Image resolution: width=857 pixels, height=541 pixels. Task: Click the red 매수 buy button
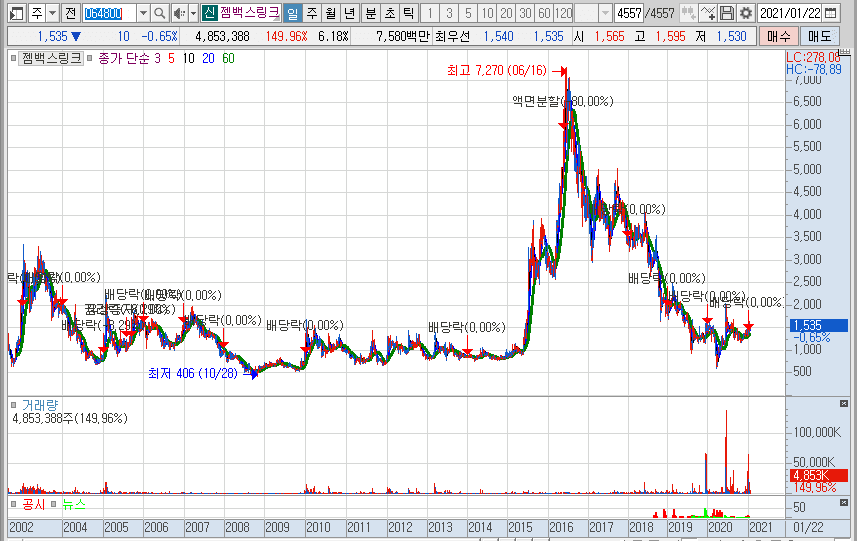click(777, 36)
